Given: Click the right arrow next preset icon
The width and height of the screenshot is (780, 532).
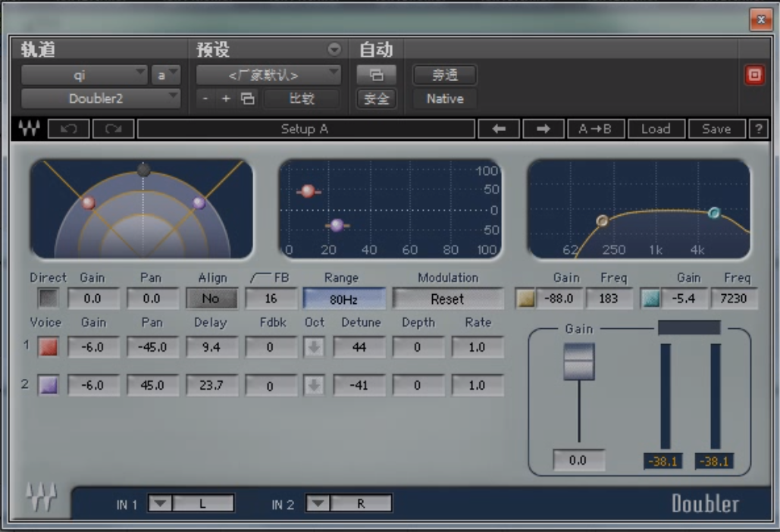Looking at the screenshot, I should click(543, 129).
